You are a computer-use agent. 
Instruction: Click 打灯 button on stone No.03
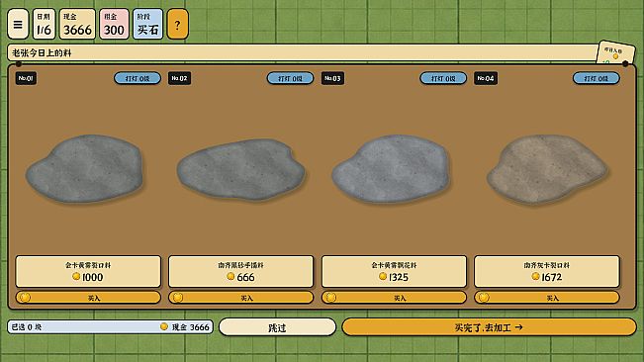click(443, 78)
